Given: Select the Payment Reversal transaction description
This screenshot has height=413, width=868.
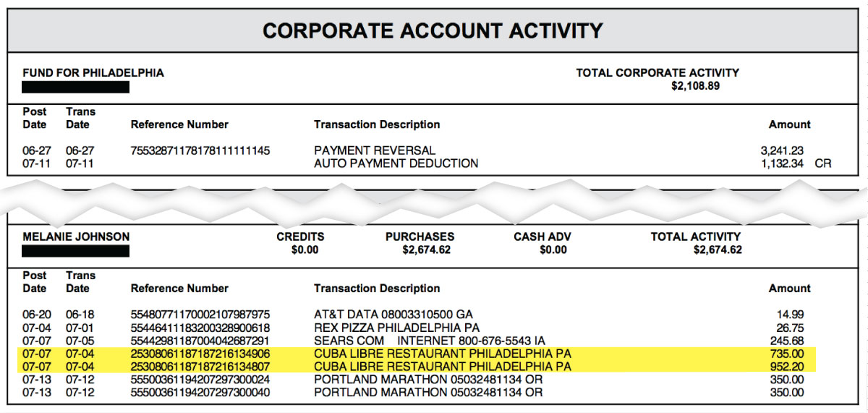Looking at the screenshot, I should tap(375, 150).
